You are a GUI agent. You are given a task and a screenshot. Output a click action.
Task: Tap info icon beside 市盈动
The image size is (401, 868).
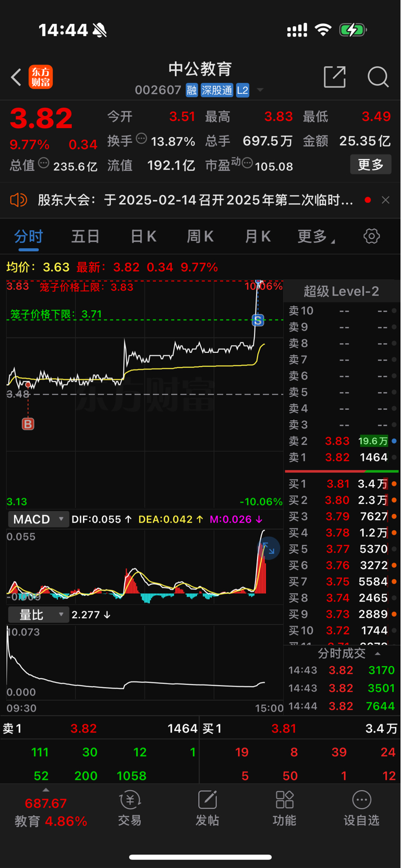[247, 164]
